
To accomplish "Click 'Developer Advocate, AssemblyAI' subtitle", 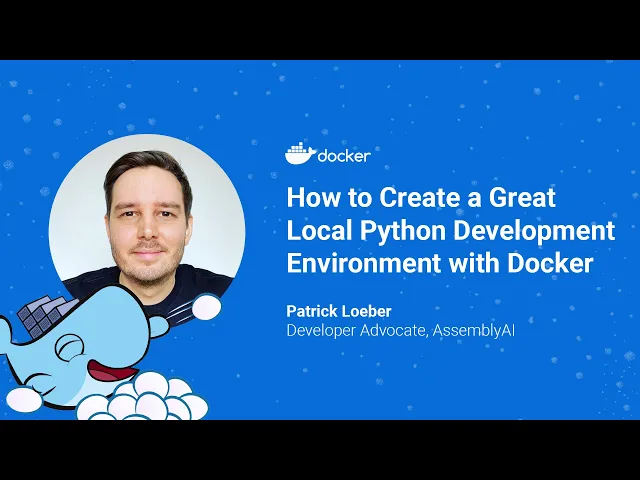I will pos(400,330).
